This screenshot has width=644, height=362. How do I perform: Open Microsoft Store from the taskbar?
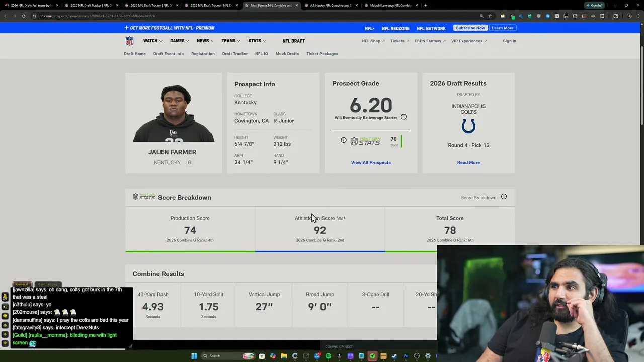point(262,356)
